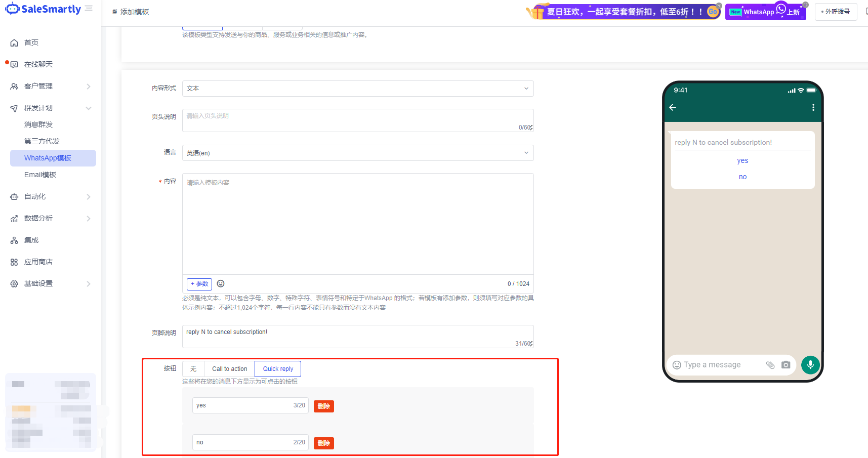Click the WhatsApp 上新 promotion badge
Screen dimensions: 868x458
[765, 11]
